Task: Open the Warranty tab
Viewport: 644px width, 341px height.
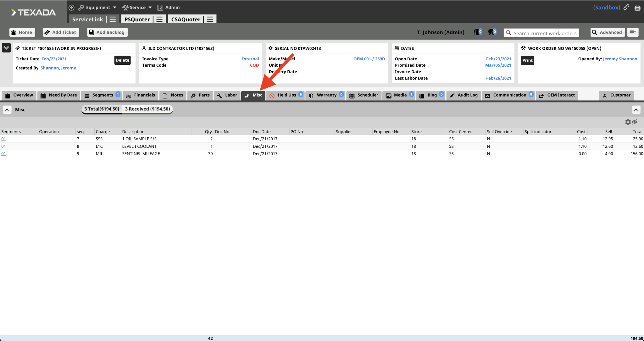Action: [x=325, y=95]
